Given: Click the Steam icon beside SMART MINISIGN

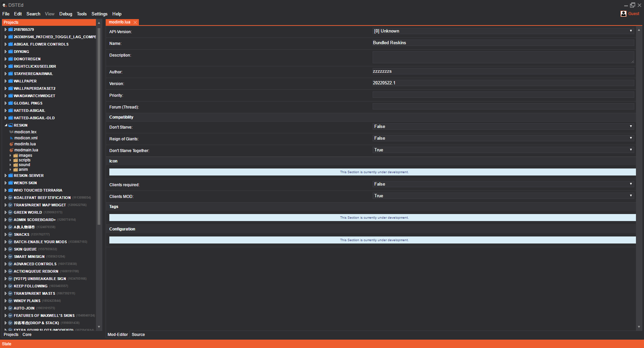Looking at the screenshot, I should point(10,257).
